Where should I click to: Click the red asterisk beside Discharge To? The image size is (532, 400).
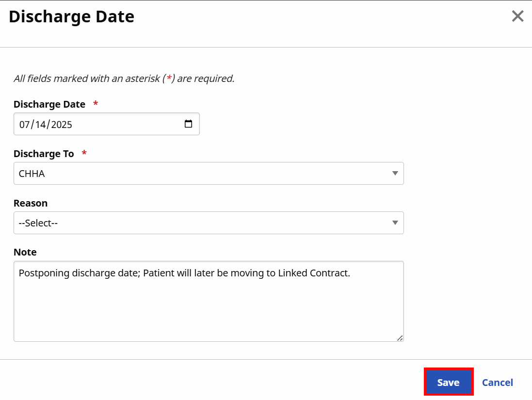coord(83,153)
